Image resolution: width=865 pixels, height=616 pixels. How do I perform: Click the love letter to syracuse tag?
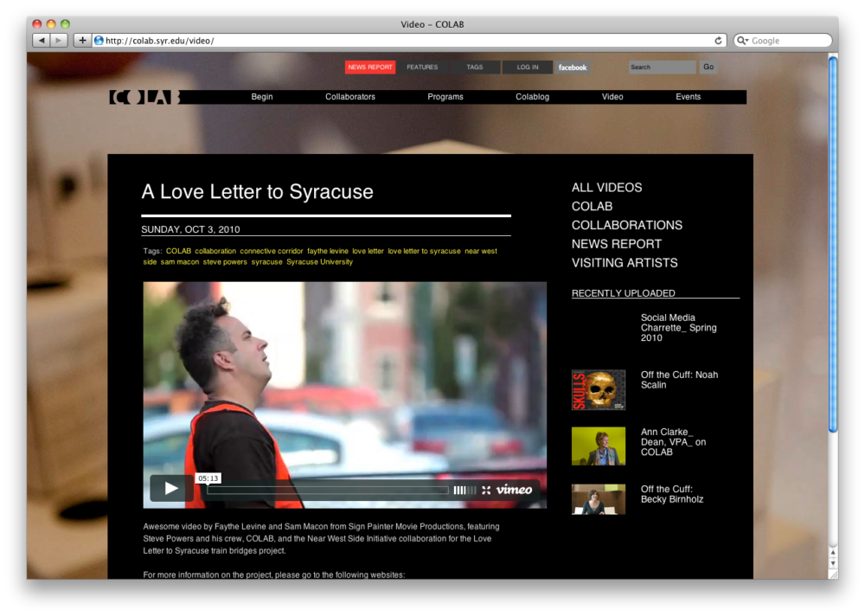(424, 251)
